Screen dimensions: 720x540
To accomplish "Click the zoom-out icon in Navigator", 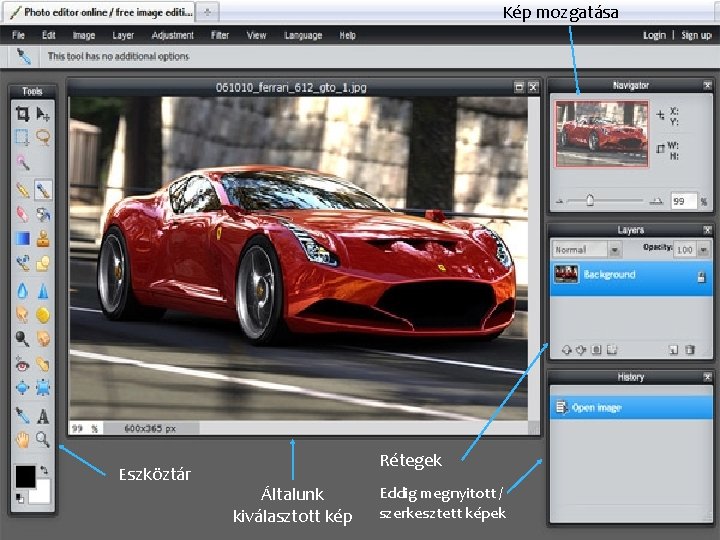I will click(x=559, y=201).
